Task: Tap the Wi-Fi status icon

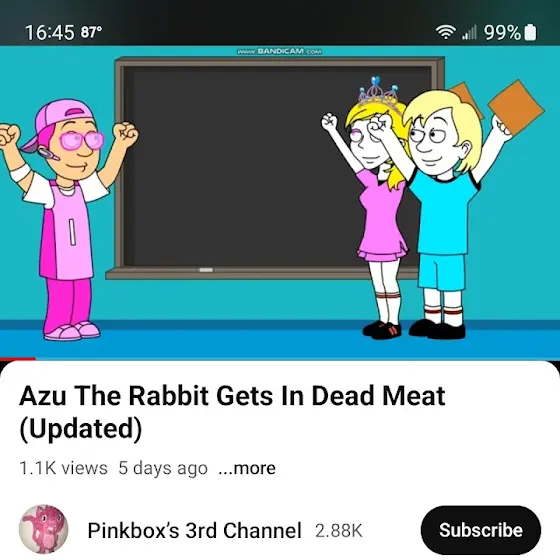Action: pos(445,32)
